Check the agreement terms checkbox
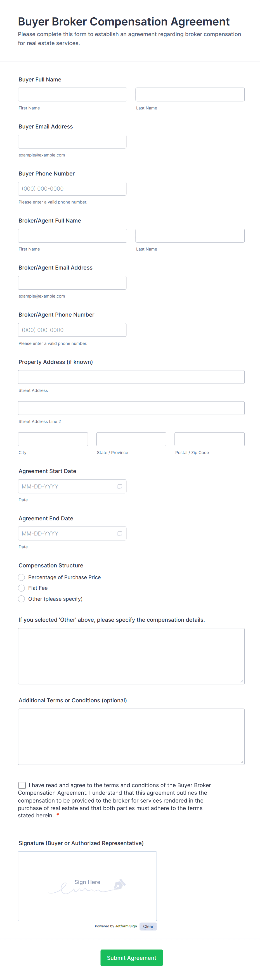 click(22, 785)
